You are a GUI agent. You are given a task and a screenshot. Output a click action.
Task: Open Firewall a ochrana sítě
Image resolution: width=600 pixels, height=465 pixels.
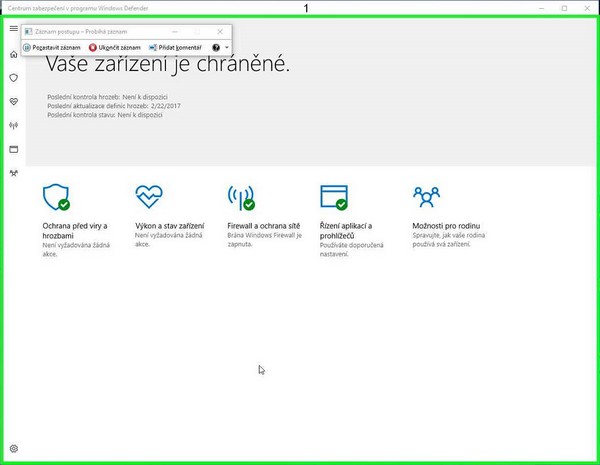[x=264, y=226]
